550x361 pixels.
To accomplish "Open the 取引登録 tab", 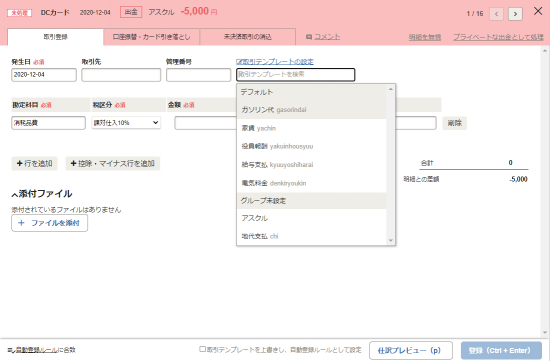I will click(x=55, y=37).
